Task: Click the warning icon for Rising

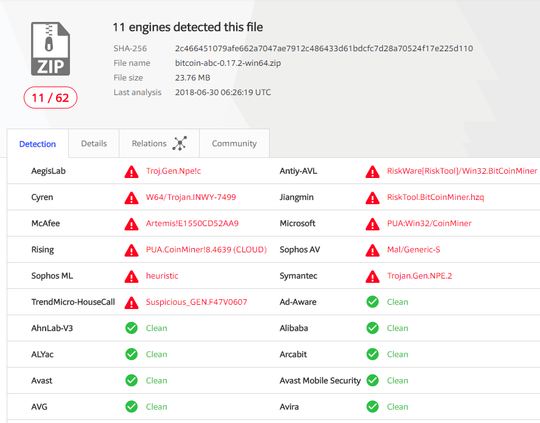Action: click(x=132, y=250)
